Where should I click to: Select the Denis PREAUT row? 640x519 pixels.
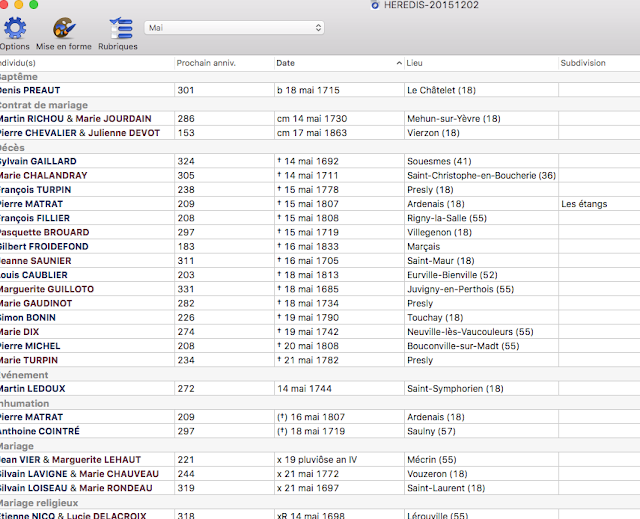320,90
